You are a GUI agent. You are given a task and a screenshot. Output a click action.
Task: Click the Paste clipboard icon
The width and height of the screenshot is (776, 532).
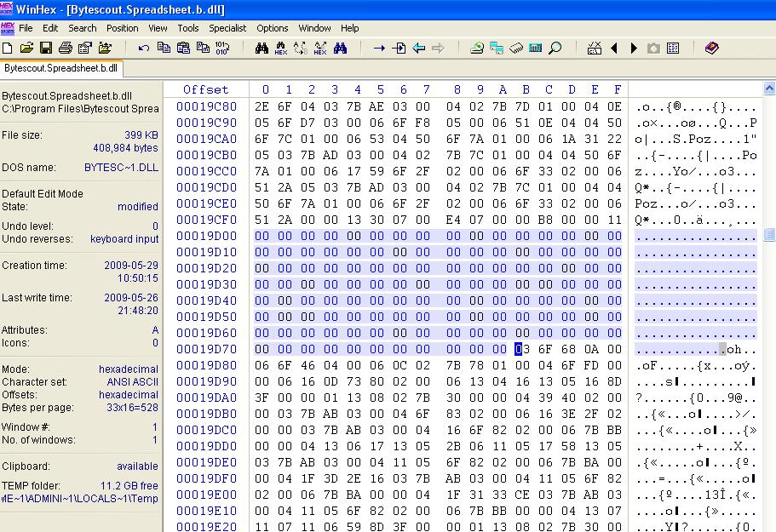(x=184, y=48)
